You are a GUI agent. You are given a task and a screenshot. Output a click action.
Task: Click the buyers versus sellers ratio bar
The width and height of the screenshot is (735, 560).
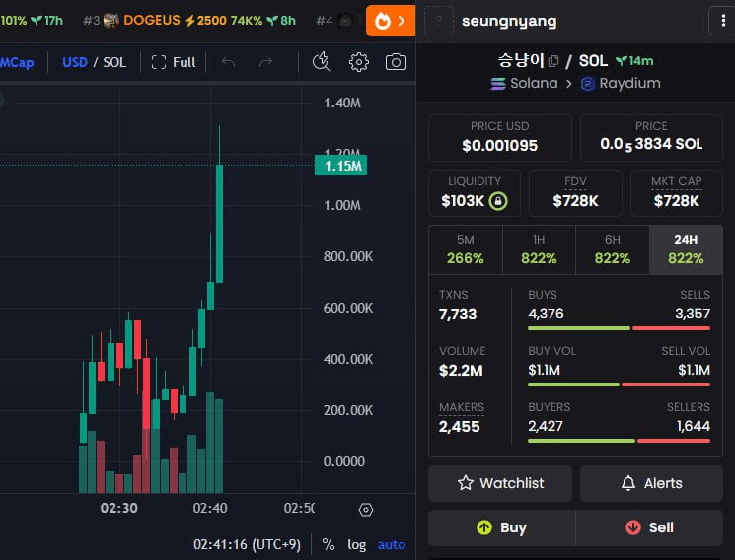pyautogui.click(x=619, y=441)
